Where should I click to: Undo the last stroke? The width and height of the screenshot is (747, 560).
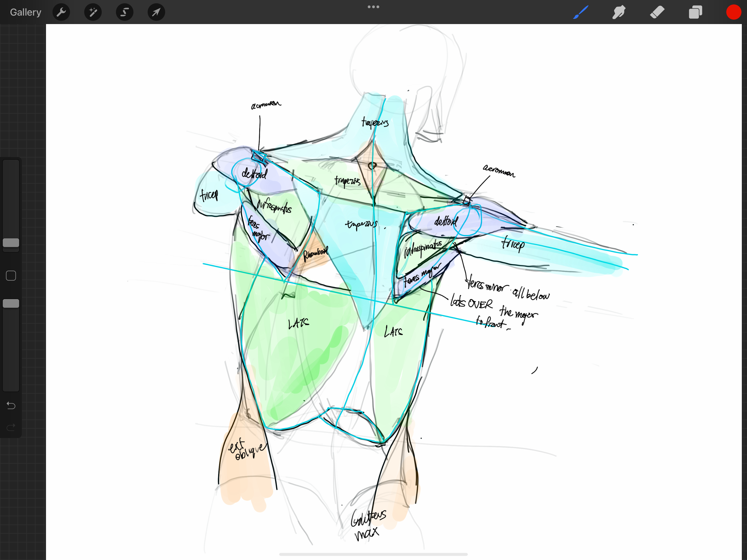pyautogui.click(x=11, y=405)
